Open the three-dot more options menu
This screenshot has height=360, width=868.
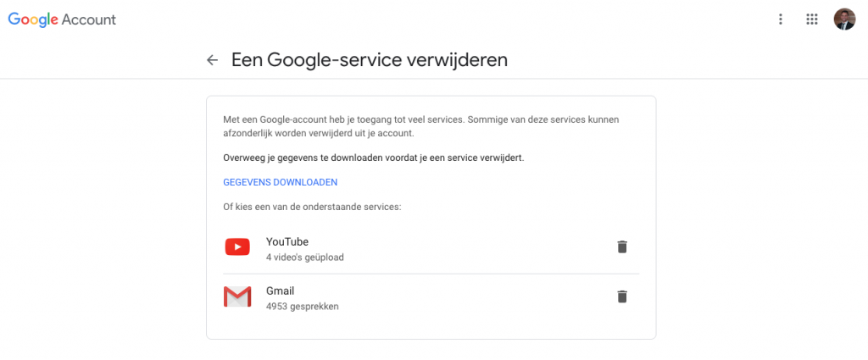[781, 19]
